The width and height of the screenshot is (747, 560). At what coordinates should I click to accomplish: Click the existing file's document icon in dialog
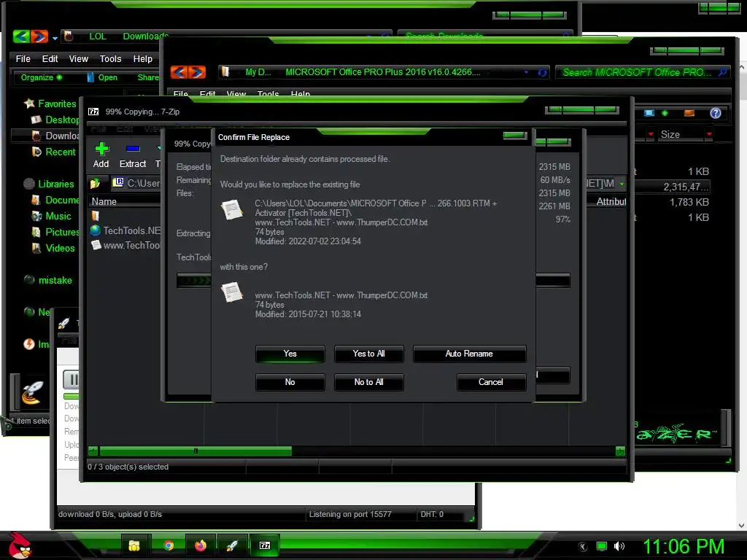[x=233, y=210]
